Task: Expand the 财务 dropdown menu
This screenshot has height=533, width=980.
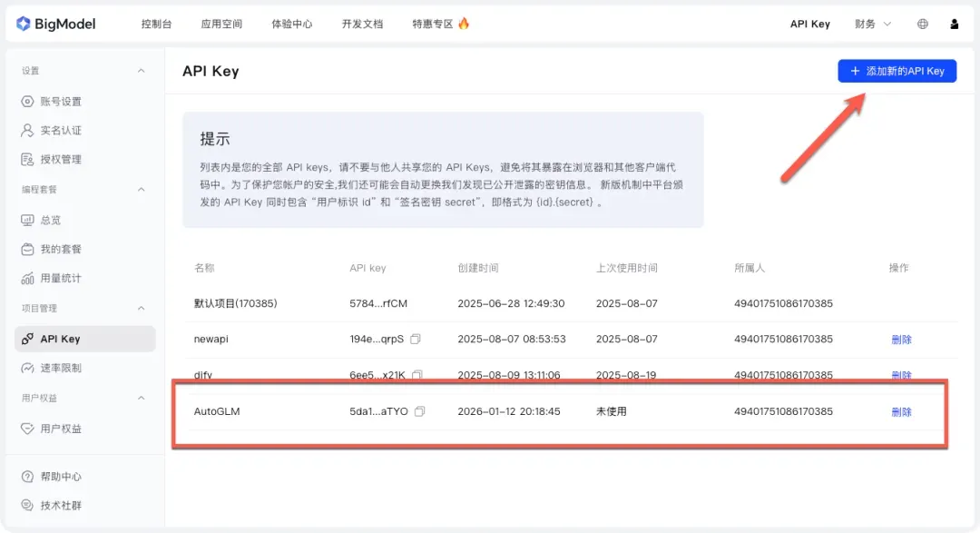Action: tap(873, 25)
